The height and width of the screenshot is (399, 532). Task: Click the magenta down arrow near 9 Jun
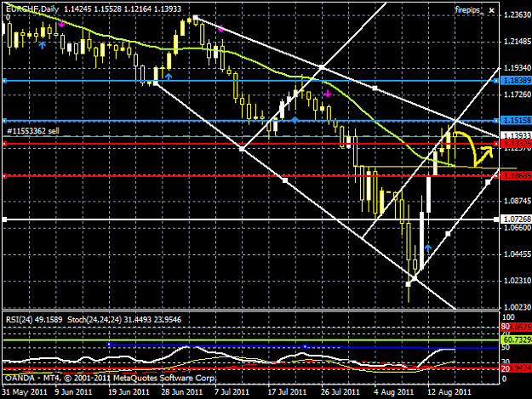(x=61, y=23)
